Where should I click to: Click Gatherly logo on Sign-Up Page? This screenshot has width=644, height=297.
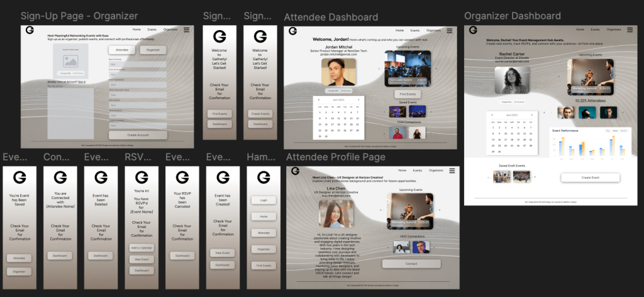(30, 30)
